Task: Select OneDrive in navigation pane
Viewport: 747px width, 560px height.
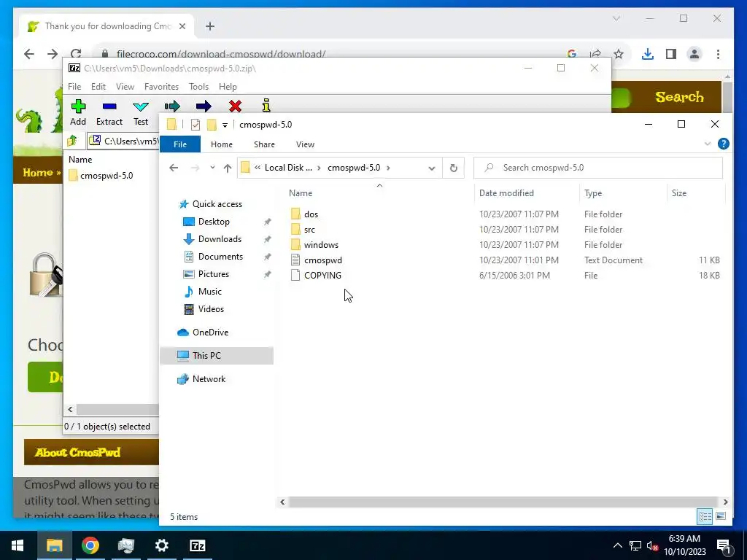Action: tap(210, 332)
